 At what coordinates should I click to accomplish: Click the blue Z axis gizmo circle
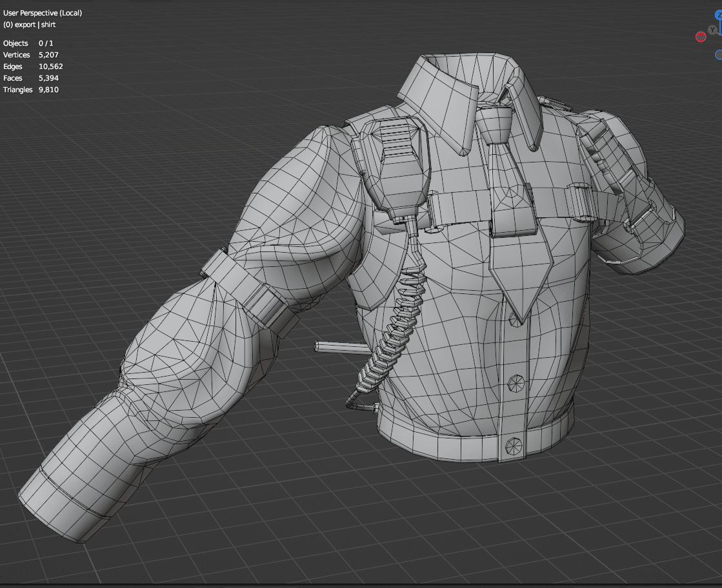coord(719,15)
